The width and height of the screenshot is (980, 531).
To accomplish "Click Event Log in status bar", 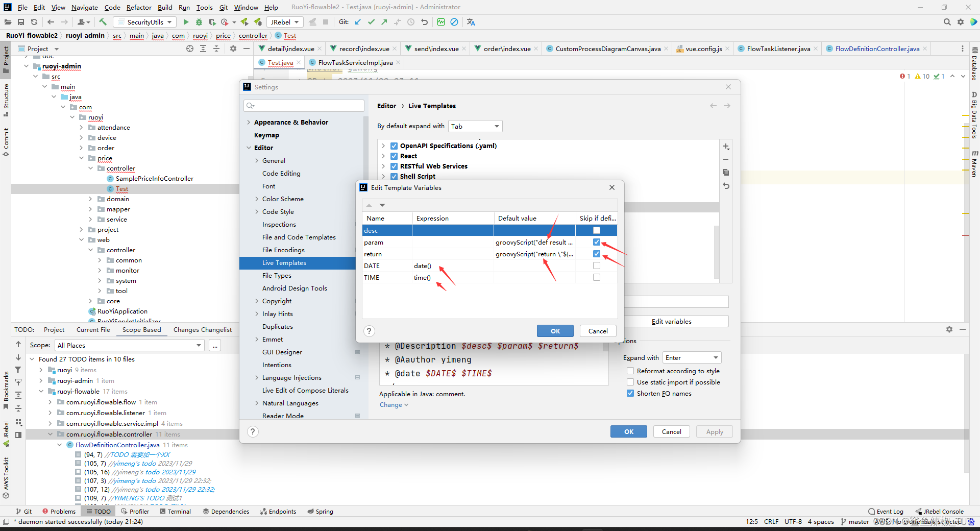I will click(886, 511).
